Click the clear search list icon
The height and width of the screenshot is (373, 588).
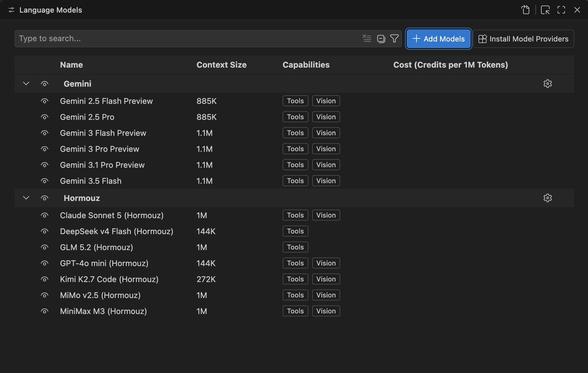(367, 38)
